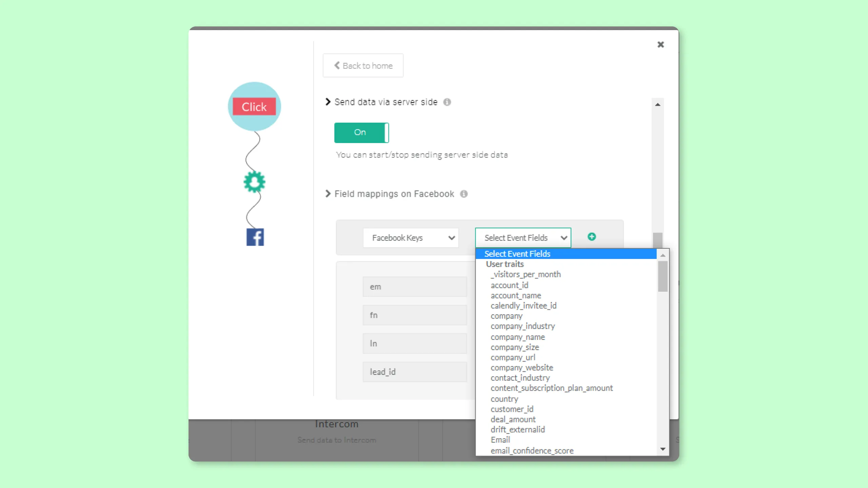Click the Facebook logo node

pos(255,237)
